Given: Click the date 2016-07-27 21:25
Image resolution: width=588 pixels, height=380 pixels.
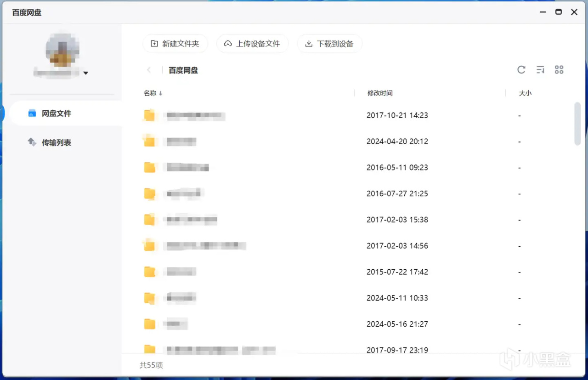Looking at the screenshot, I should click(x=397, y=194).
